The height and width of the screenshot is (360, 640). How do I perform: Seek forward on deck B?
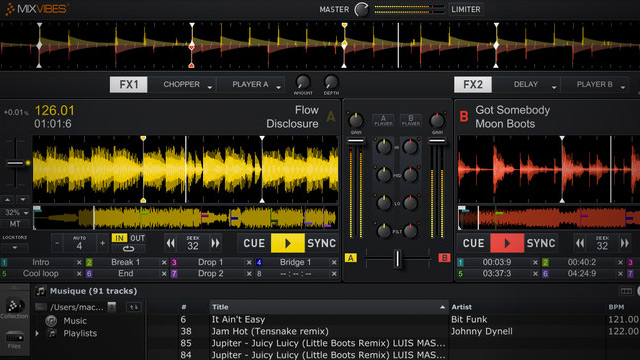[x=624, y=244]
